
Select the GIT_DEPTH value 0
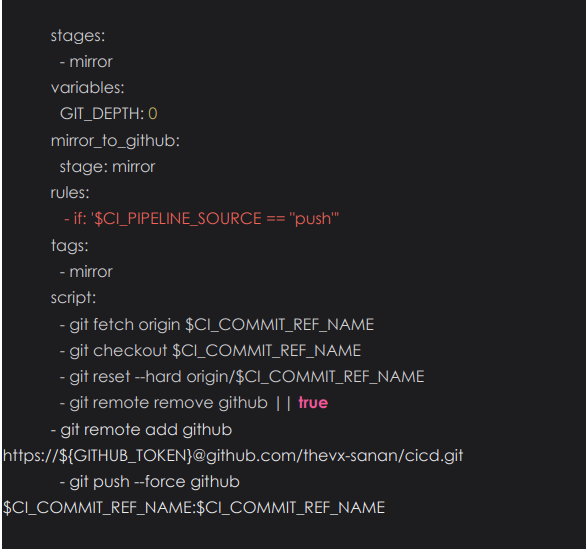(x=153, y=114)
